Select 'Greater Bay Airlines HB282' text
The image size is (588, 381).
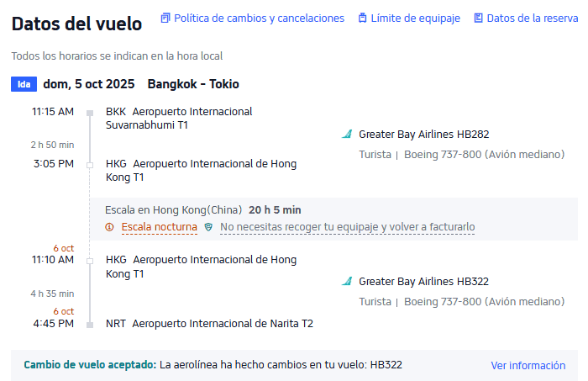(424, 135)
